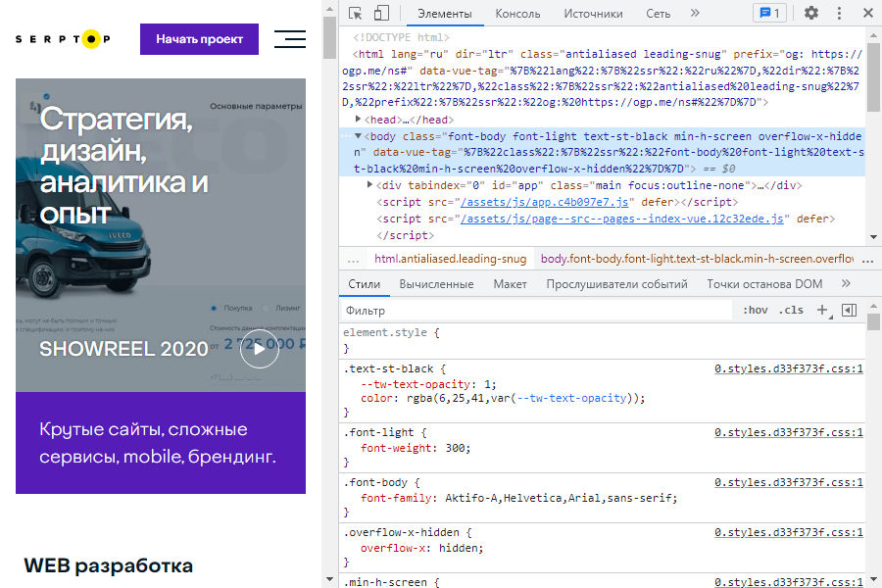Expand the head element node
The image size is (882, 588).
click(358, 120)
